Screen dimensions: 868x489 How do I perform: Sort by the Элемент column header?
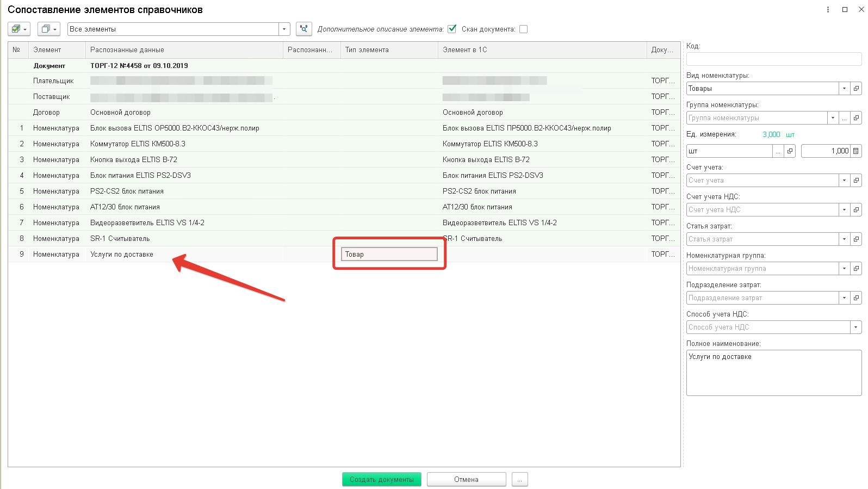click(x=57, y=49)
